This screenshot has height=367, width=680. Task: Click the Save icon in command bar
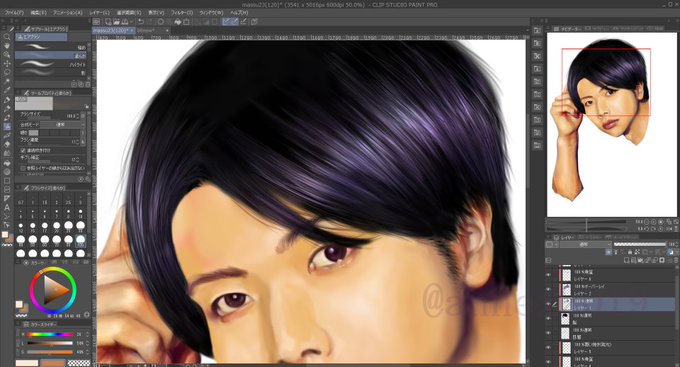[124, 21]
